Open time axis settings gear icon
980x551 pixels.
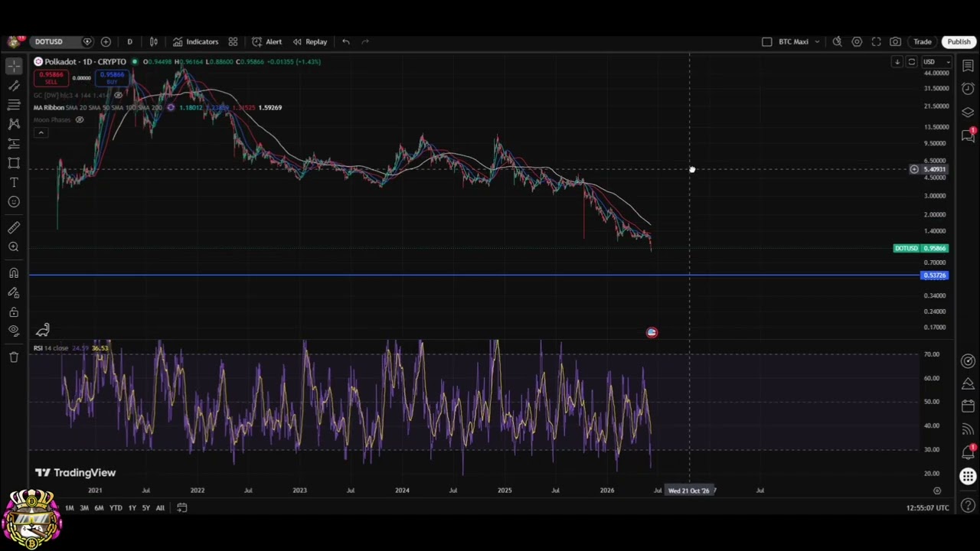click(936, 491)
